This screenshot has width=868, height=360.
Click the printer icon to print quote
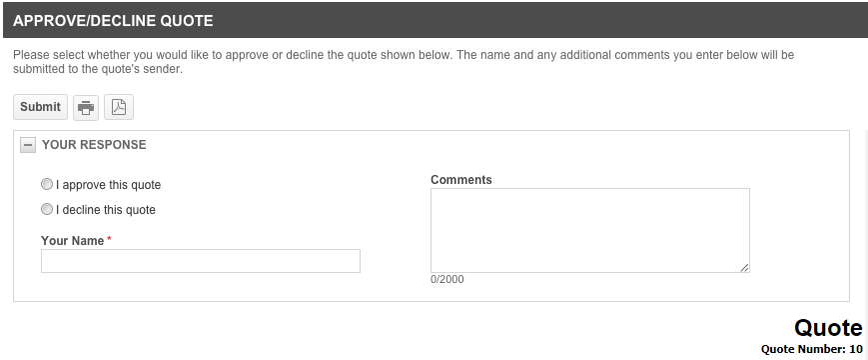pyautogui.click(x=86, y=107)
